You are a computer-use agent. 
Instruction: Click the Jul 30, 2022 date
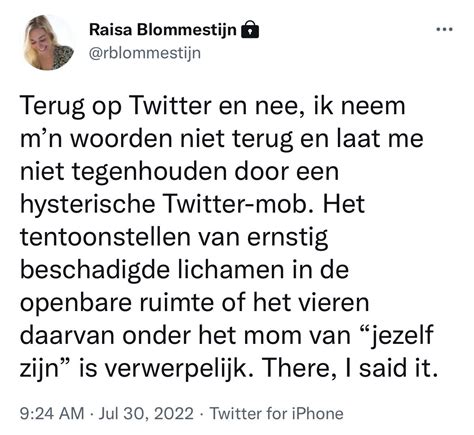coord(146,413)
